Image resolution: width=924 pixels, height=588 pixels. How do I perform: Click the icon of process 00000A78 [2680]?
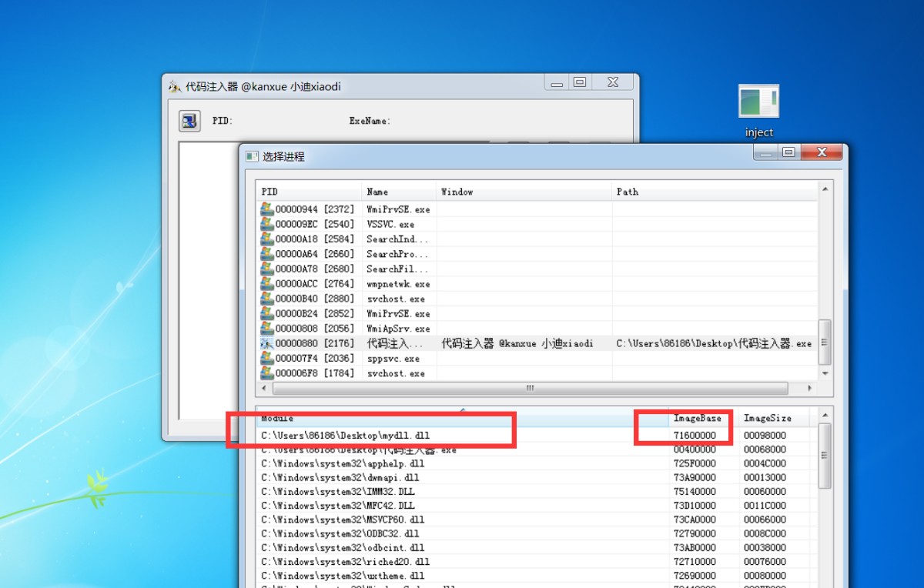(267, 269)
